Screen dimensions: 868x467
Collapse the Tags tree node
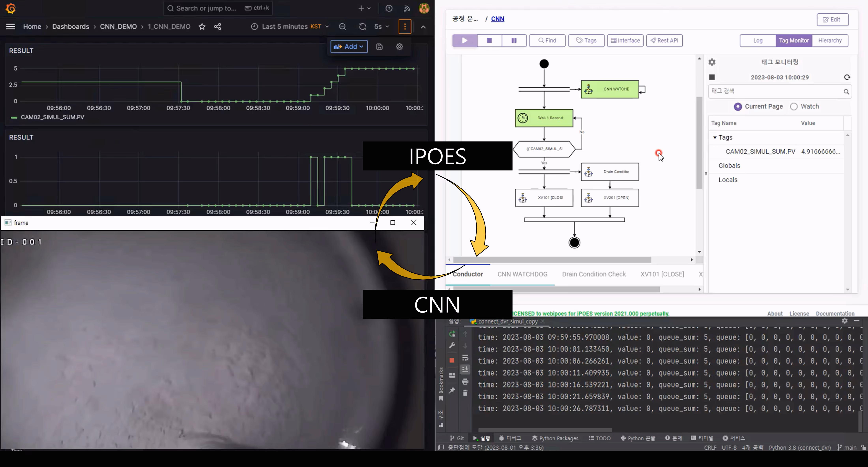point(715,138)
